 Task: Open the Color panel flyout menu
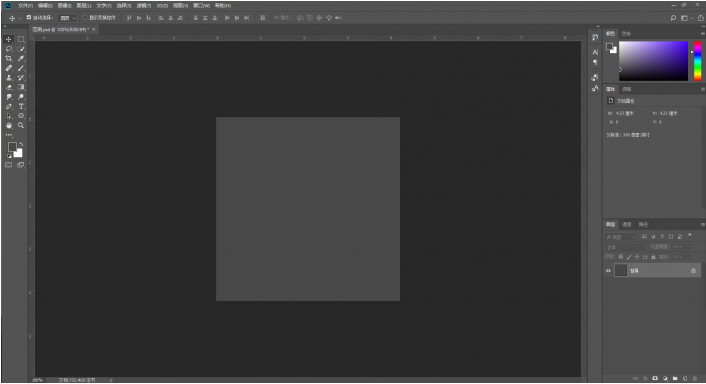(x=702, y=33)
